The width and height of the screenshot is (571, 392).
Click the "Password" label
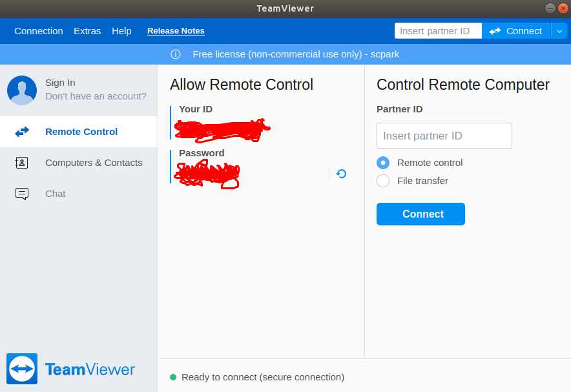coord(202,153)
